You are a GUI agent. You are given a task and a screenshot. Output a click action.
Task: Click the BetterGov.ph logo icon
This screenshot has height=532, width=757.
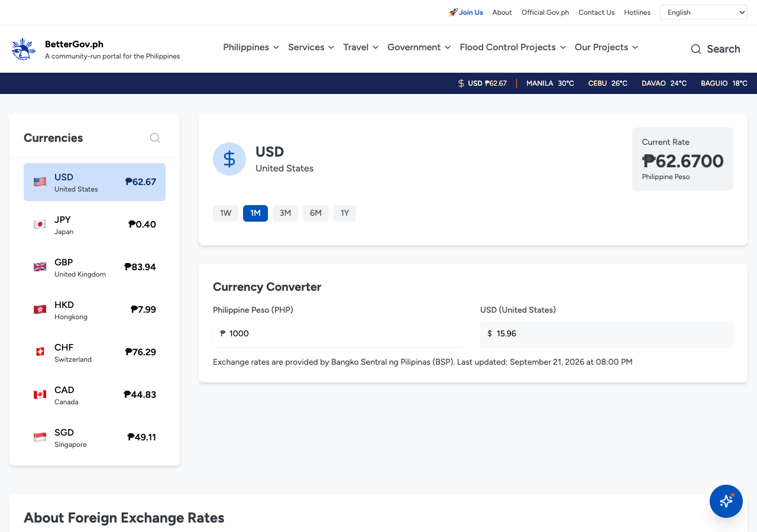[x=24, y=49]
